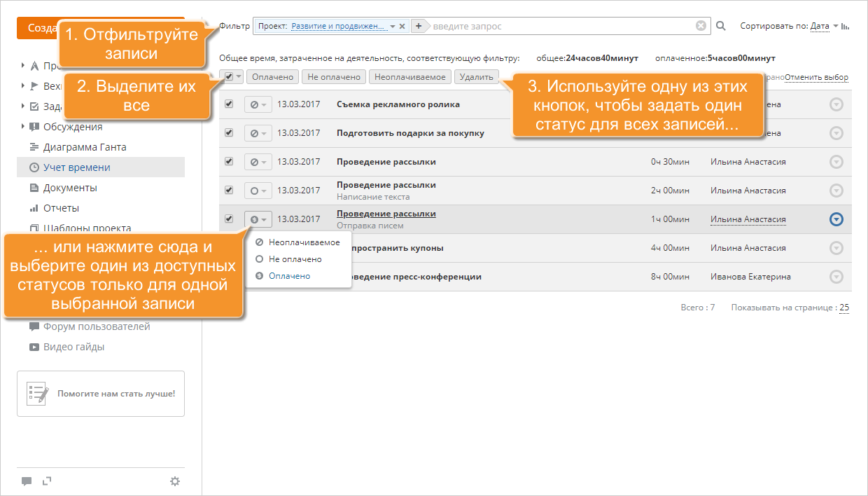Click the bar chart icon of Отчеты

[34, 208]
